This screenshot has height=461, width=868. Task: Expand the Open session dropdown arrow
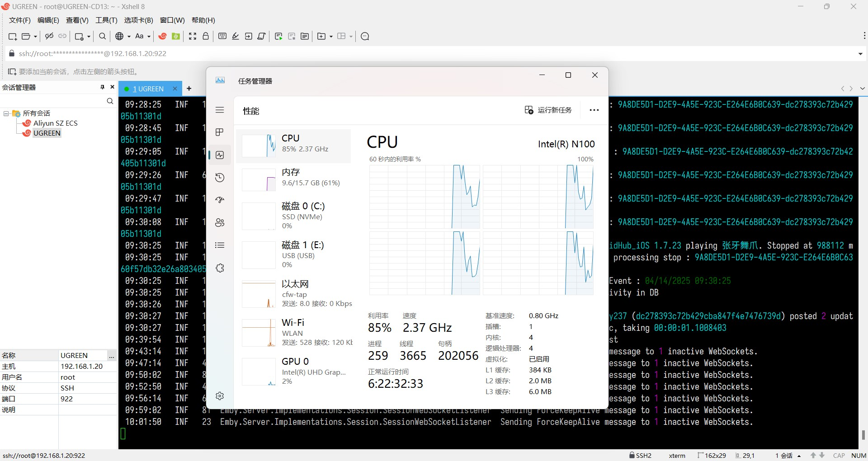[35, 37]
